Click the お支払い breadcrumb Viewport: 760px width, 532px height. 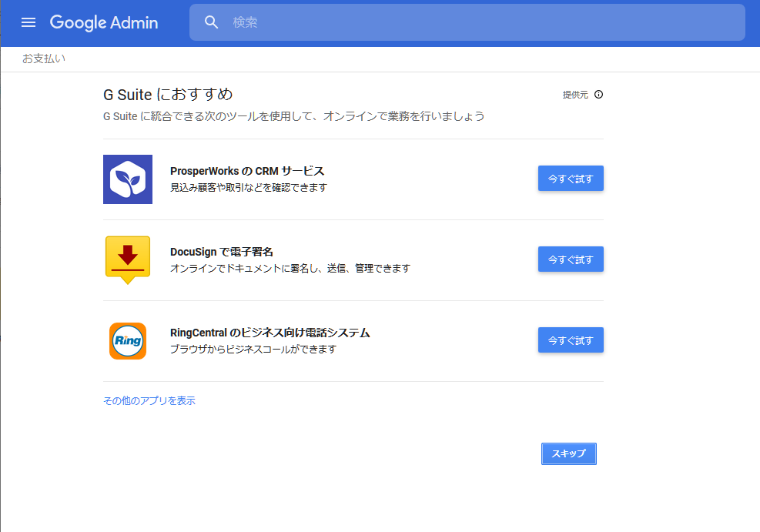(44, 59)
